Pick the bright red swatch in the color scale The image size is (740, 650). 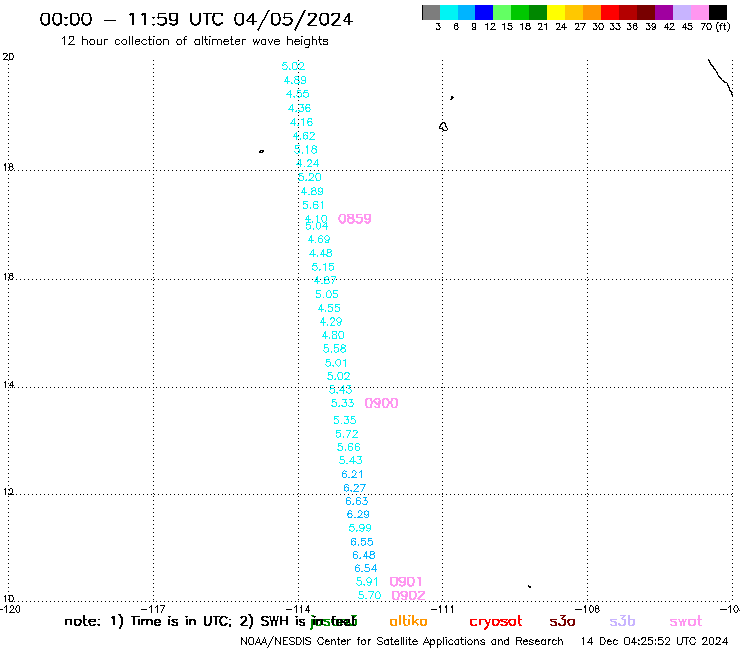[610, 12]
